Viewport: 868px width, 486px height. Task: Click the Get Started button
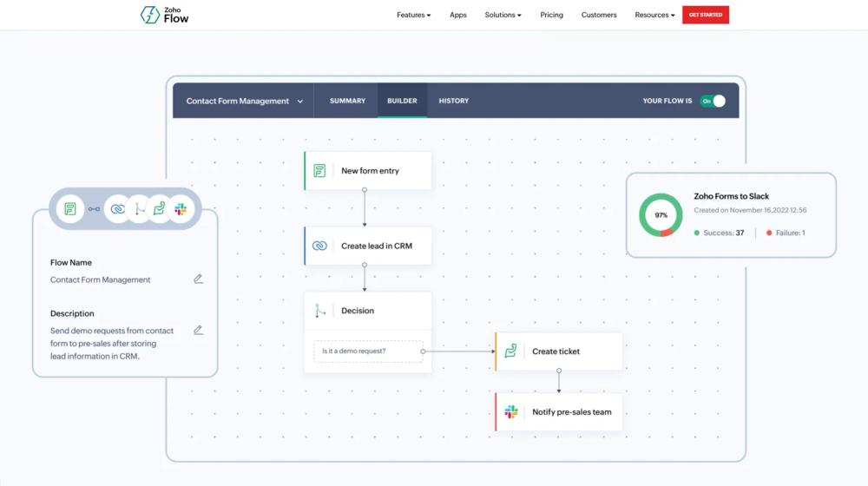pyautogui.click(x=705, y=15)
